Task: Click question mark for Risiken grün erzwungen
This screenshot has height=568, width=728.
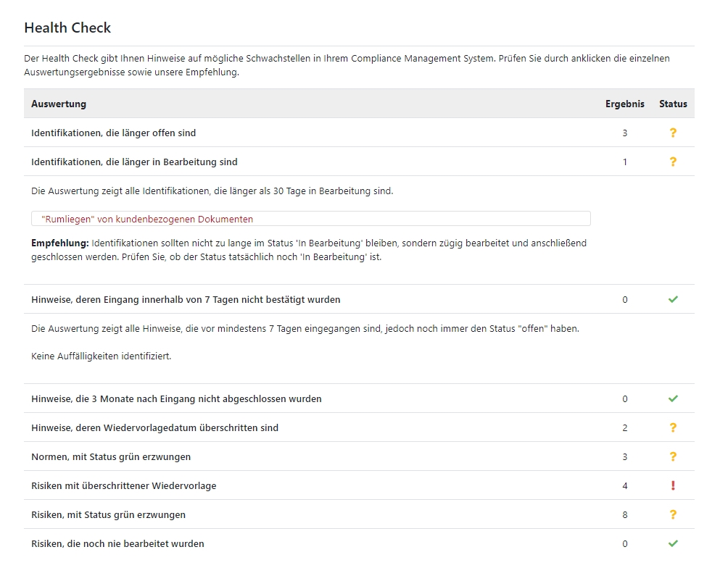Action: pyautogui.click(x=672, y=515)
